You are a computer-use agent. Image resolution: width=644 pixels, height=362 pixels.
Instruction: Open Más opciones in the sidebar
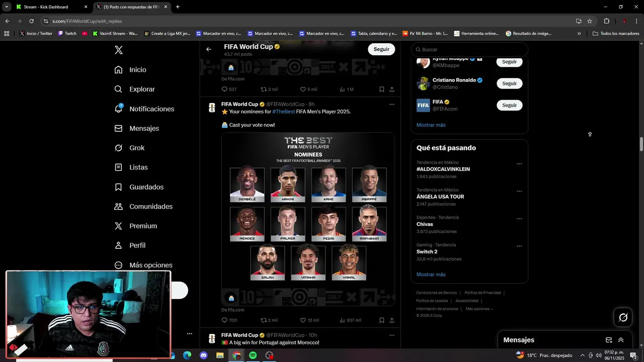[x=143, y=265]
